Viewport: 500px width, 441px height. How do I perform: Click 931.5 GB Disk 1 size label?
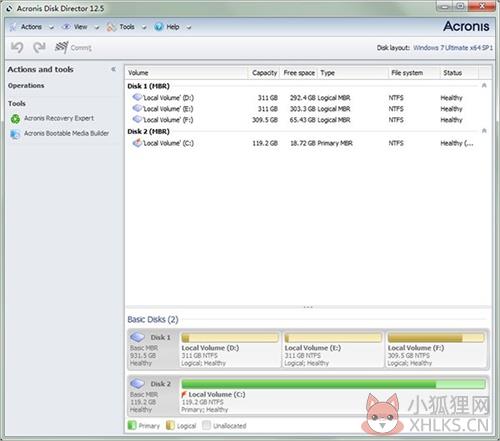pyautogui.click(x=143, y=355)
